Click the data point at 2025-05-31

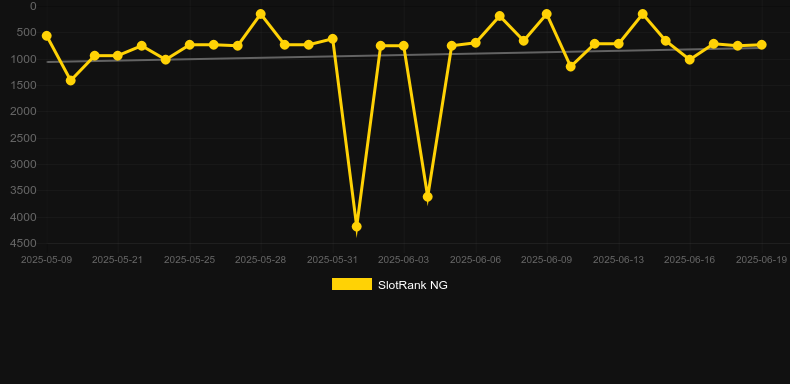(333, 39)
